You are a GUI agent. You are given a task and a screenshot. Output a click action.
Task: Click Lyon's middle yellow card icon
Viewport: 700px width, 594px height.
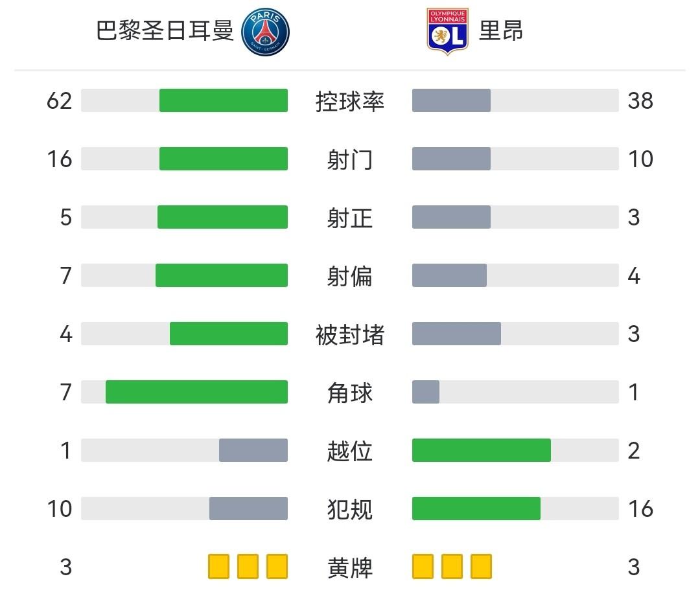click(452, 566)
